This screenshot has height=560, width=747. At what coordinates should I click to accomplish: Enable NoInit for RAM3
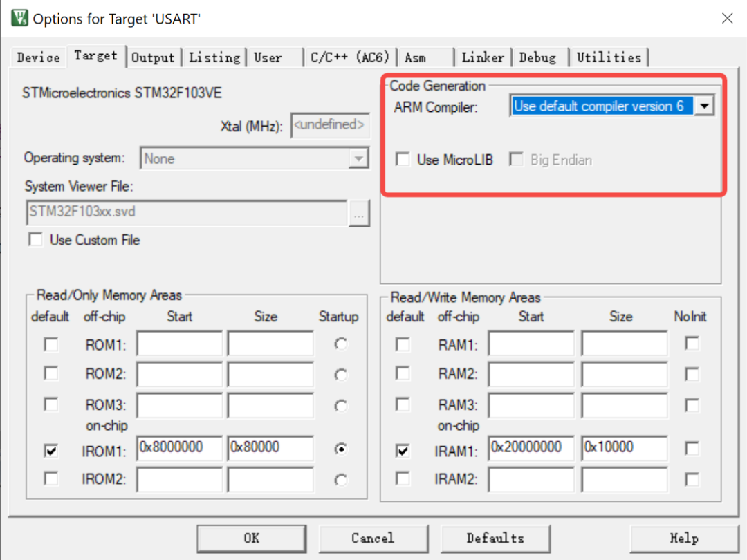pos(692,405)
